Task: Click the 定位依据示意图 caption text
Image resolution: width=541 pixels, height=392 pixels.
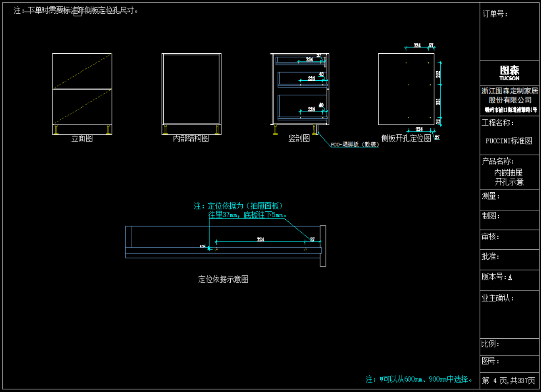Action: click(x=223, y=279)
